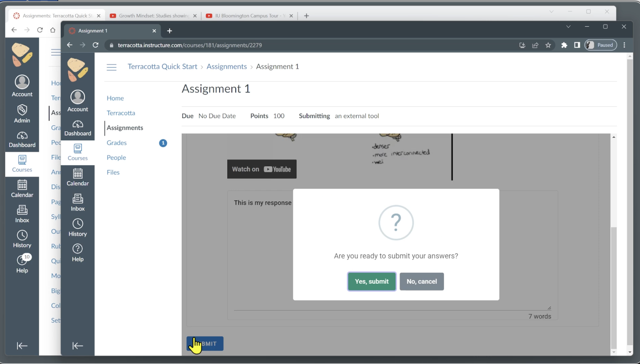The height and width of the screenshot is (364, 640).
Task: Open Account in background window sidebar
Action: pyautogui.click(x=22, y=86)
